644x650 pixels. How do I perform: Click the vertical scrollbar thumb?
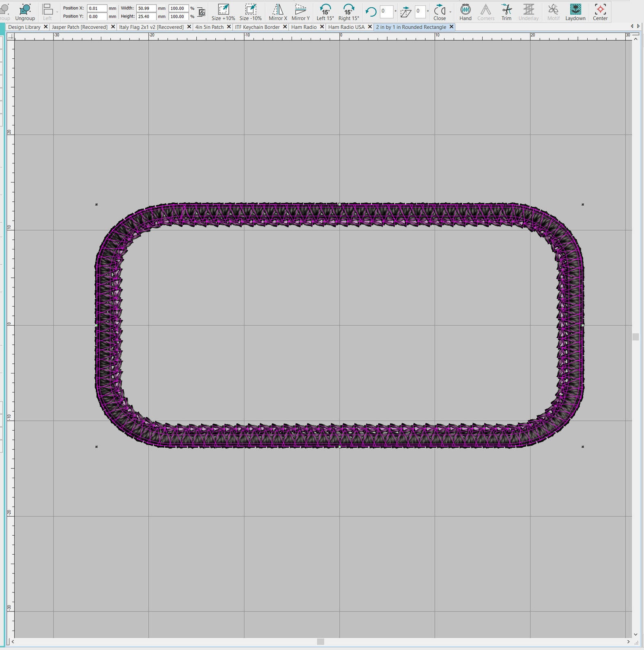coord(635,337)
